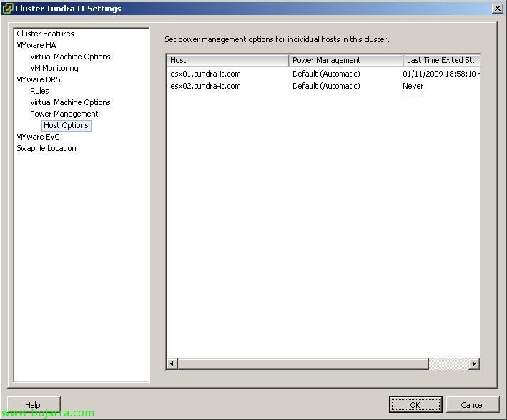Select host esx02.tundra-it.com row
This screenshot has width=507, height=420.
coord(323,86)
